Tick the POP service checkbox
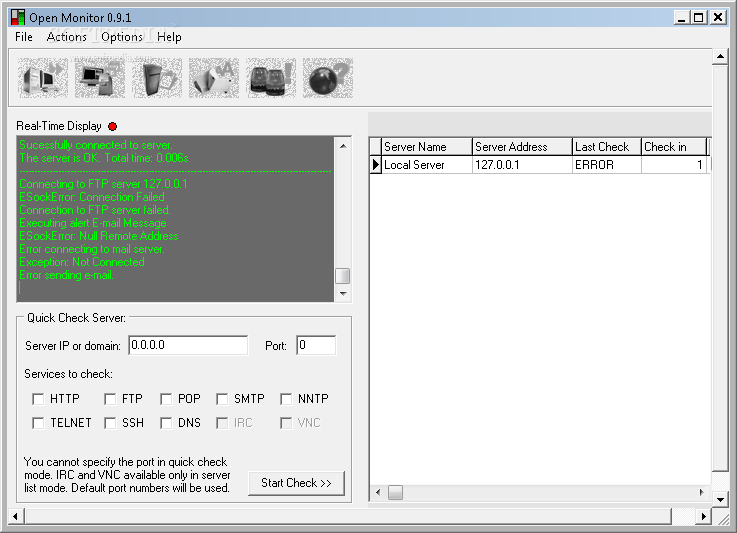The height and width of the screenshot is (533, 737). tap(166, 399)
